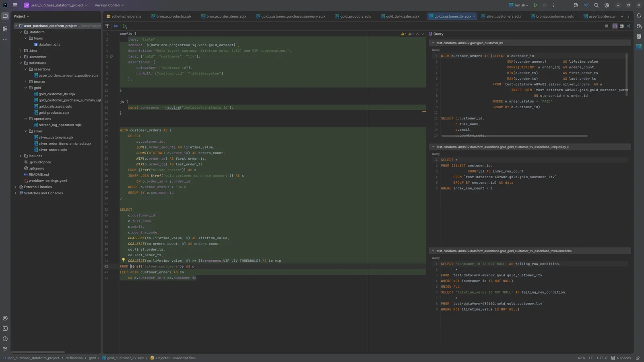Click the 'definitions' breadcrumb in the status bar
644x362 pixels.
[74, 358]
